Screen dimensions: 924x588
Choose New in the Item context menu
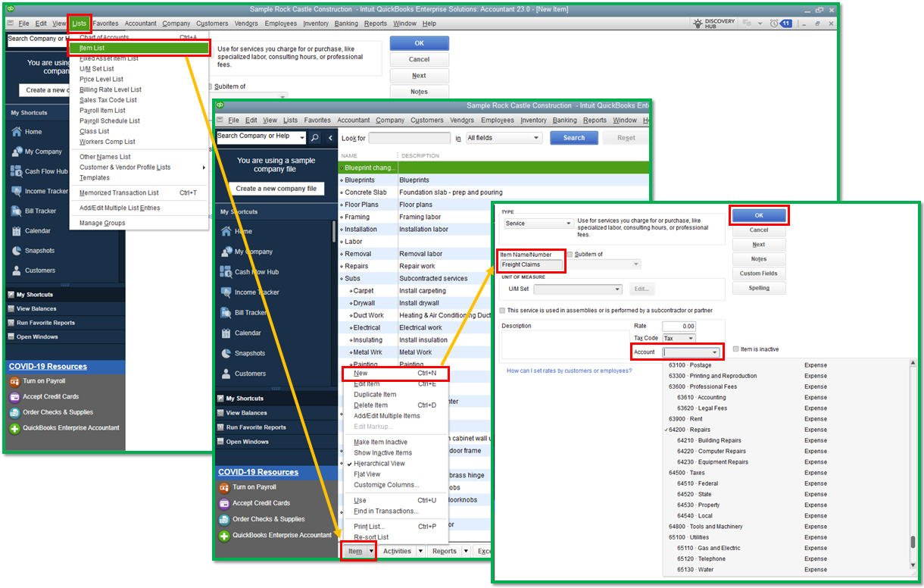[395, 374]
